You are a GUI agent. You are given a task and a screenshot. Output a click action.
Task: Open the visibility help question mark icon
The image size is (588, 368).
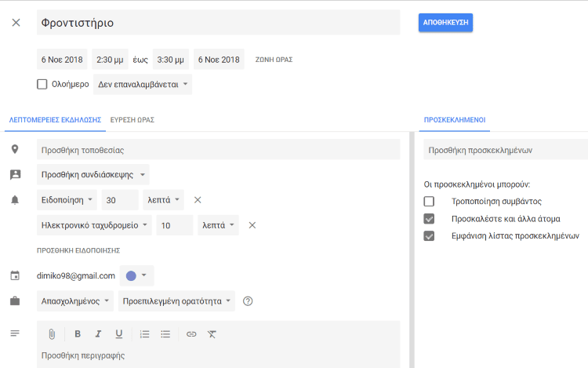tap(248, 301)
